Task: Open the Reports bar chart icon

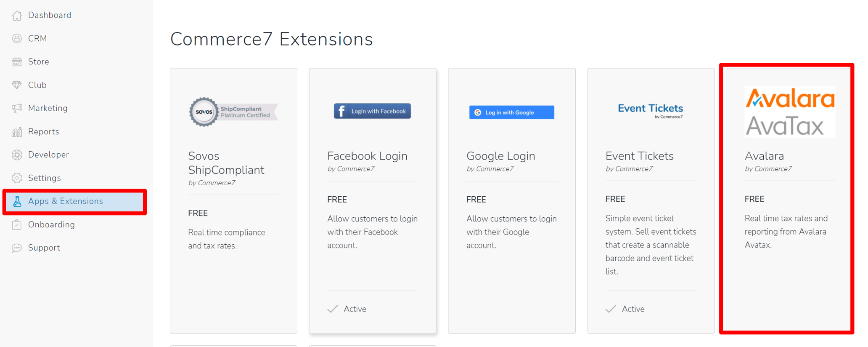Action: click(17, 131)
